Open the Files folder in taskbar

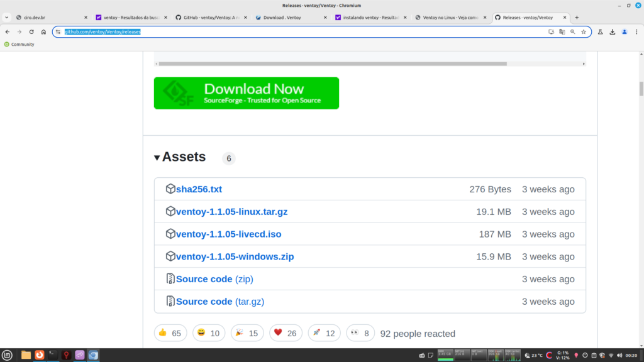click(x=26, y=355)
